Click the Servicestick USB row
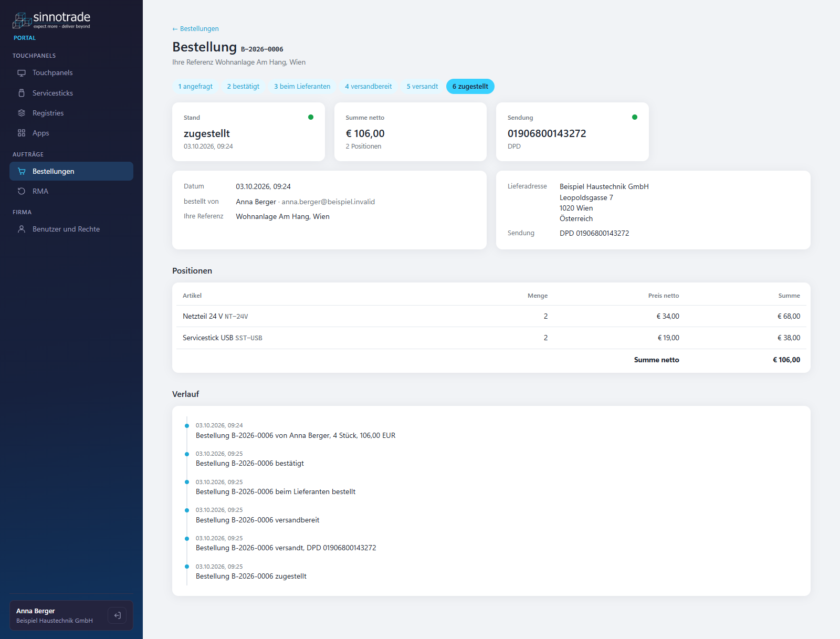Screen dimensions: 840x639 click(x=491, y=338)
